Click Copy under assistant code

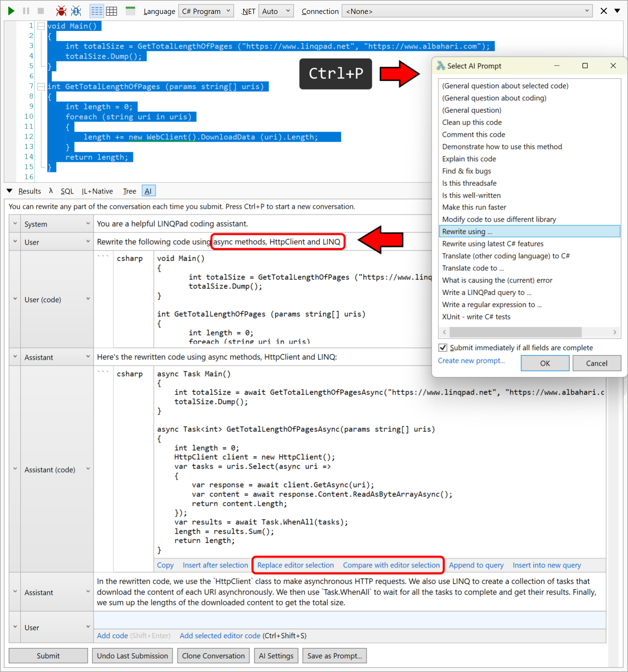pyautogui.click(x=165, y=565)
